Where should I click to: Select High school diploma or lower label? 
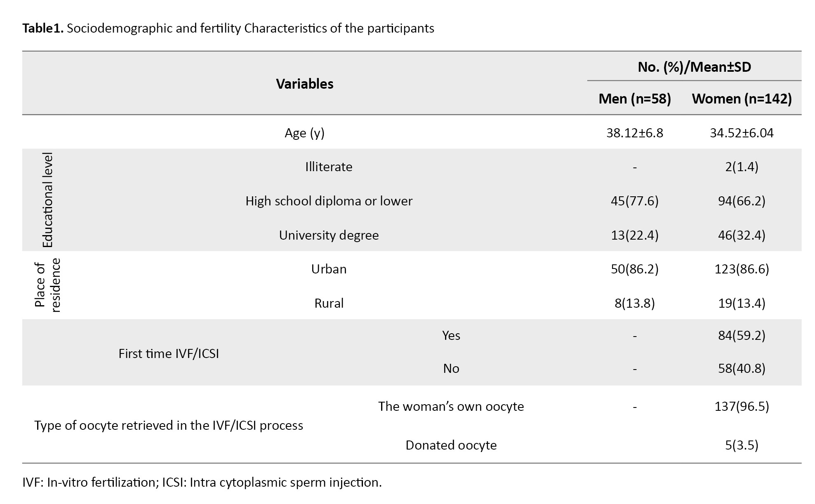click(x=329, y=201)
